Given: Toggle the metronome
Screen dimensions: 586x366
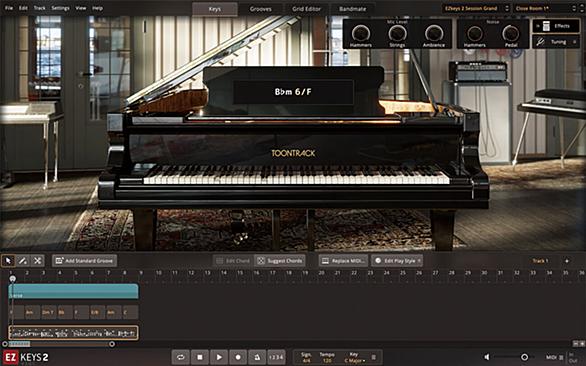Looking at the screenshot, I should [257, 357].
